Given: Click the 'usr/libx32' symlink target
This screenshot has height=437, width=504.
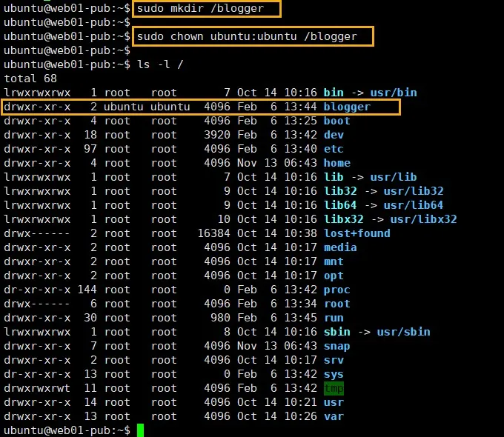Looking at the screenshot, I should tap(424, 219).
